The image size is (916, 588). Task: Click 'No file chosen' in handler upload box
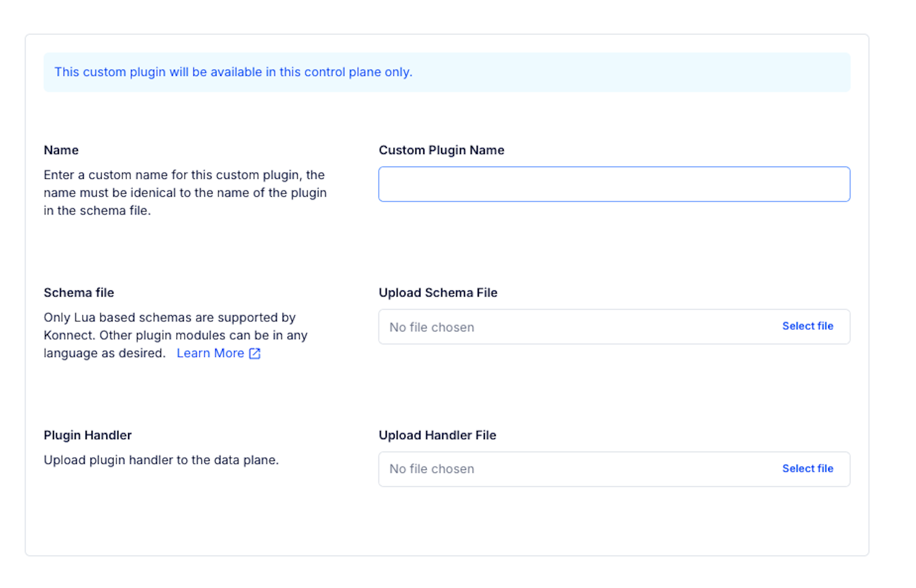coord(432,469)
